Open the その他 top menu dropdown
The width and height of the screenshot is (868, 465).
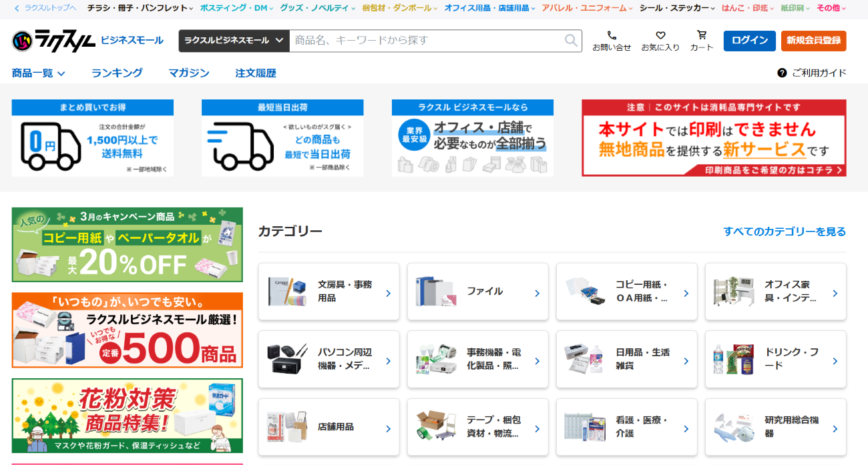pyautogui.click(x=831, y=8)
